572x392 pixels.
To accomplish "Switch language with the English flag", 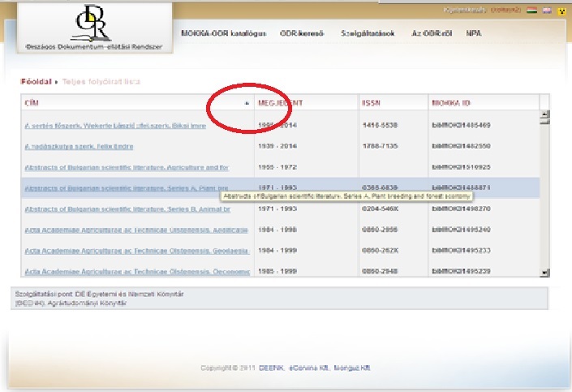I will (x=546, y=11).
